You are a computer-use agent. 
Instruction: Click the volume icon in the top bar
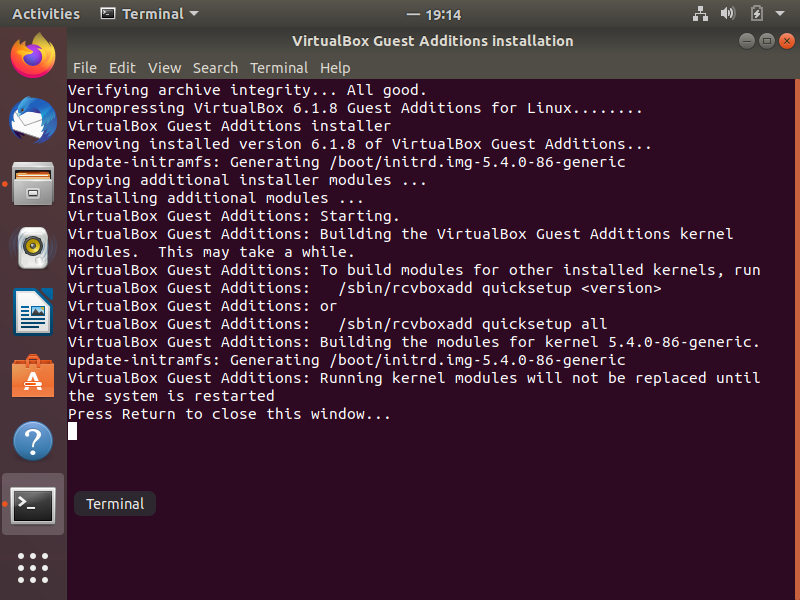point(727,14)
